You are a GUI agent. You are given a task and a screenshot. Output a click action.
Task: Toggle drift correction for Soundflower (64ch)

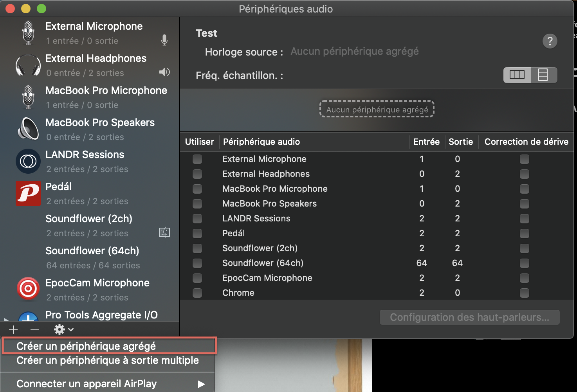click(525, 263)
